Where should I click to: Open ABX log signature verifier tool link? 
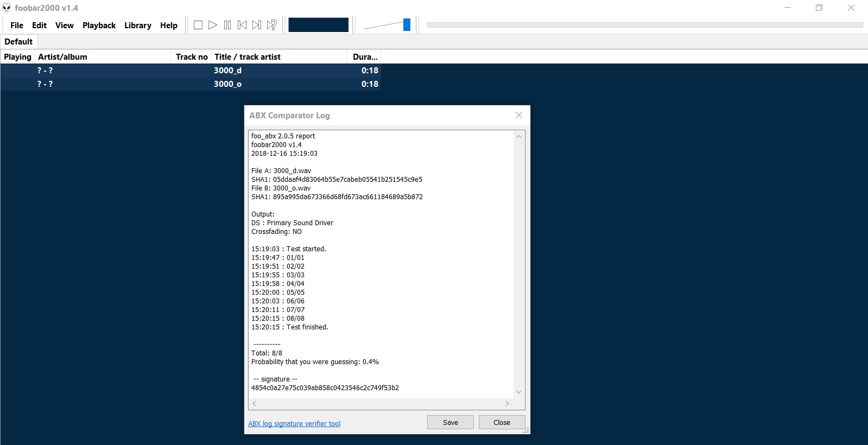pos(294,424)
